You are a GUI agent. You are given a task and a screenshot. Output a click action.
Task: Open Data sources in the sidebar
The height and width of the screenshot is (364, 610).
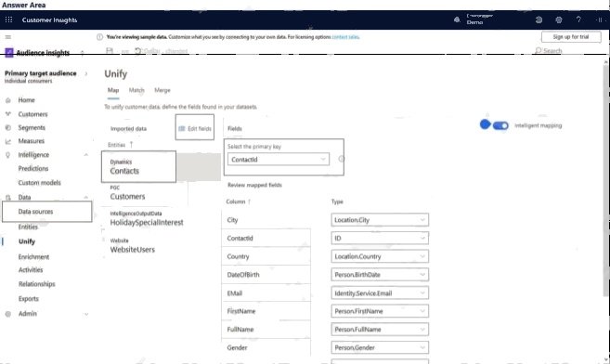click(x=46, y=212)
